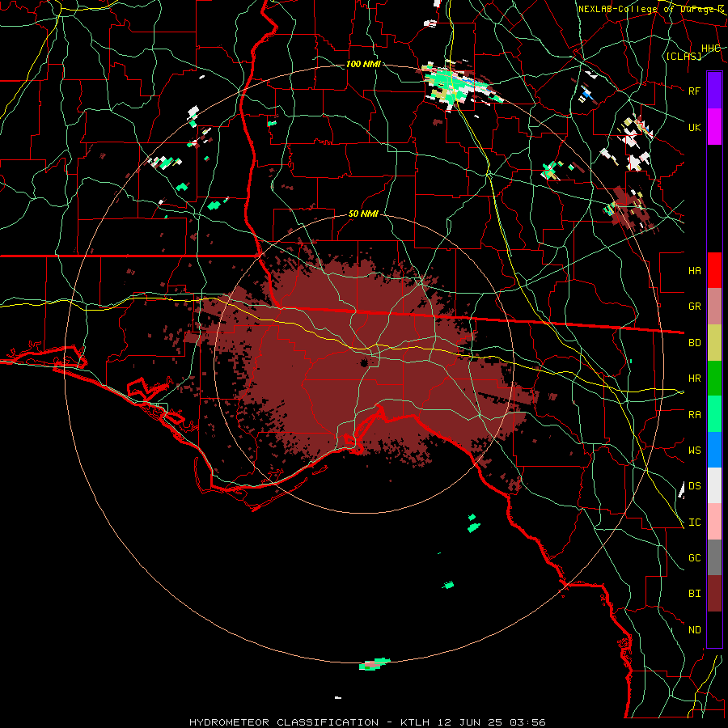
Task: Click the light pink IC color swatch
Action: pos(714,522)
